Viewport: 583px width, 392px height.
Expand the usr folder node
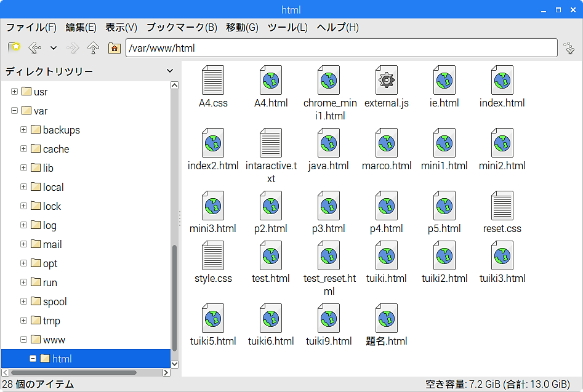point(15,92)
